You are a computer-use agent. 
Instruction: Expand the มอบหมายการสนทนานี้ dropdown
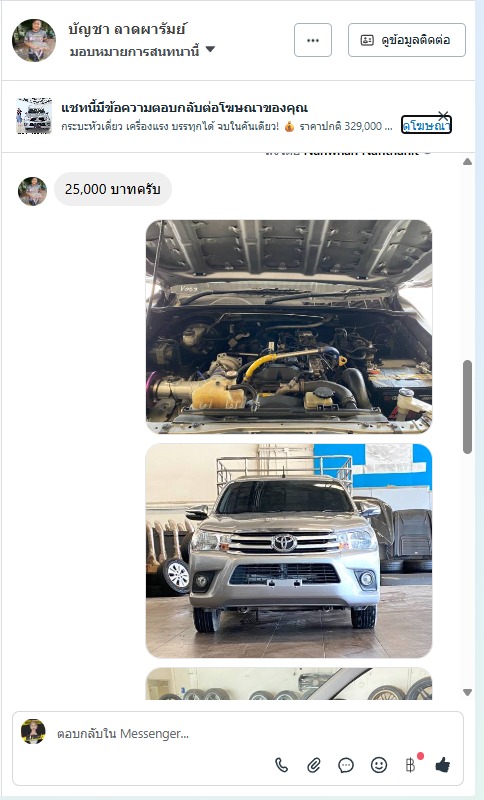pos(210,50)
